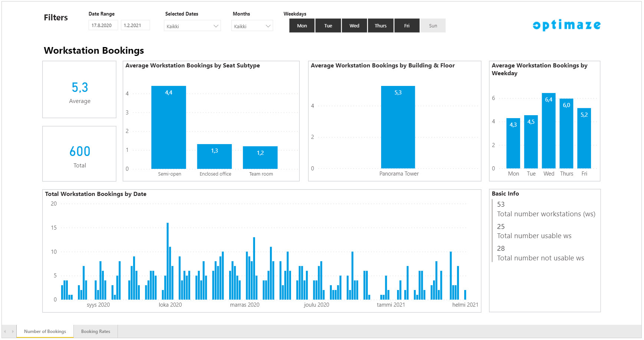Select the Semi-open bar in subtype chart
This screenshot has width=644, height=340.
point(169,128)
